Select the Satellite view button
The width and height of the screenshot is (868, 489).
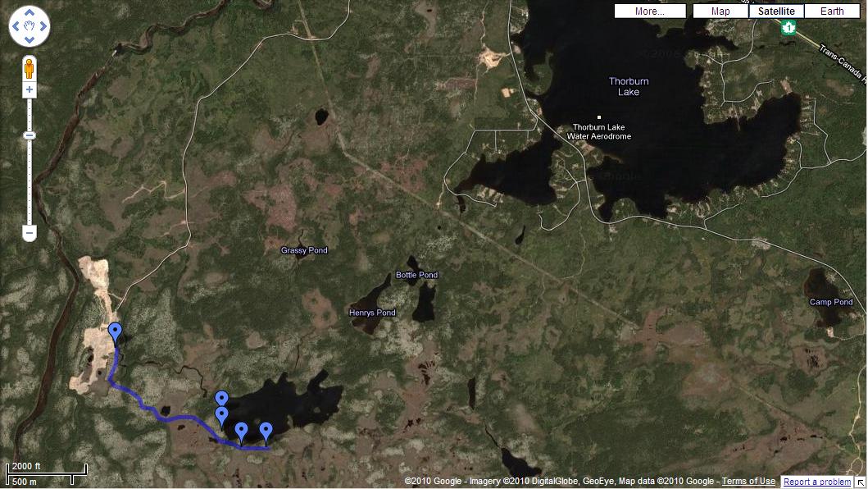pyautogui.click(x=776, y=11)
